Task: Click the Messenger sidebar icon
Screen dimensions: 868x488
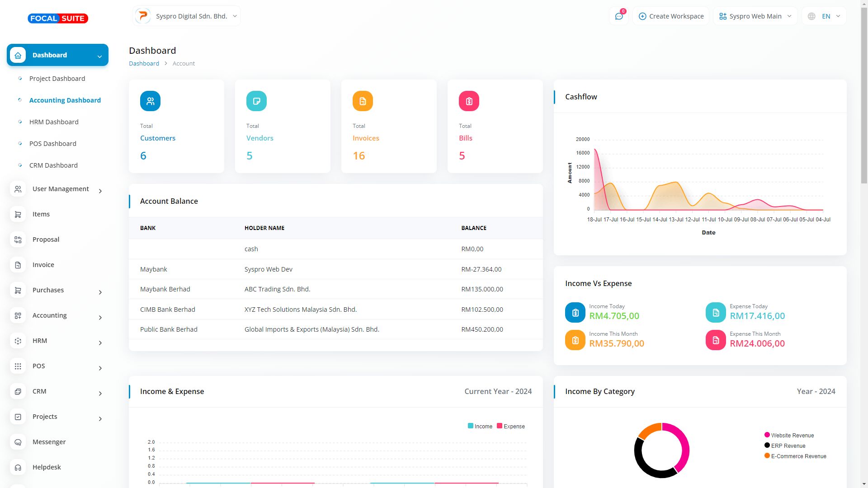Action: 18,442
